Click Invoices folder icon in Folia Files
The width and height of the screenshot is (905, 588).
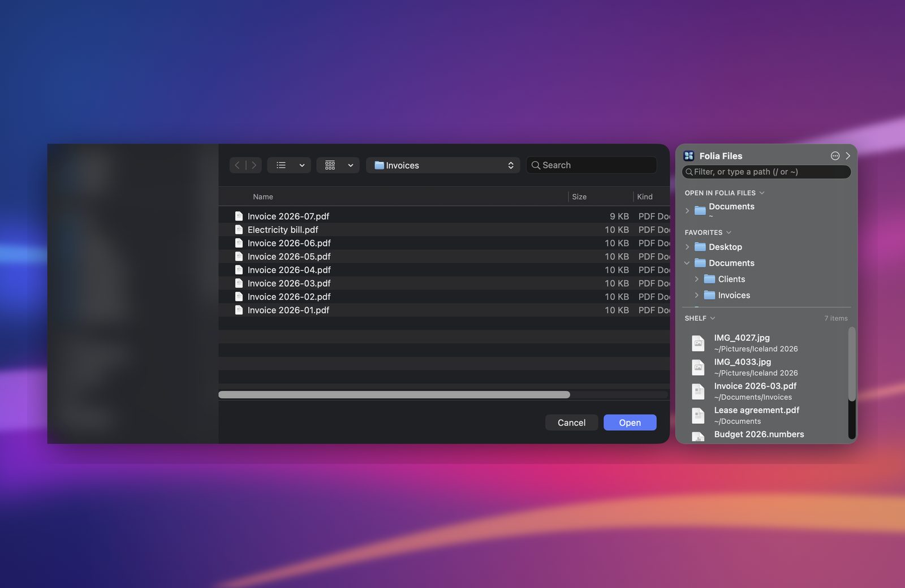[x=709, y=295]
